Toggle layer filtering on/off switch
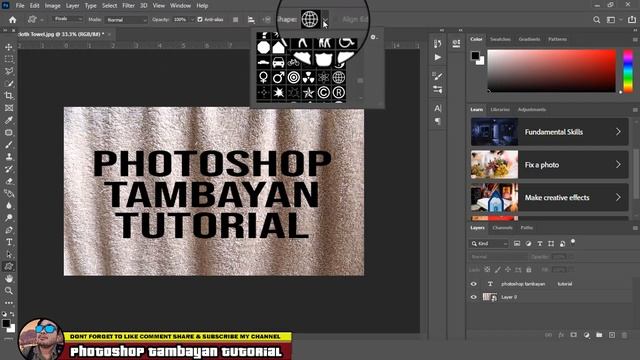The image size is (640, 360). tap(573, 242)
